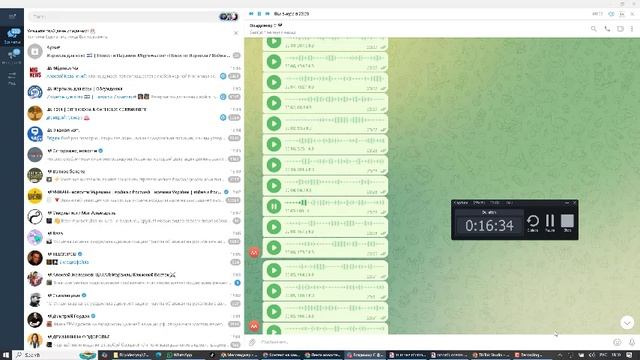Open the Tools menu in recorder window
The width and height of the screenshot is (640, 360).
[494, 203]
